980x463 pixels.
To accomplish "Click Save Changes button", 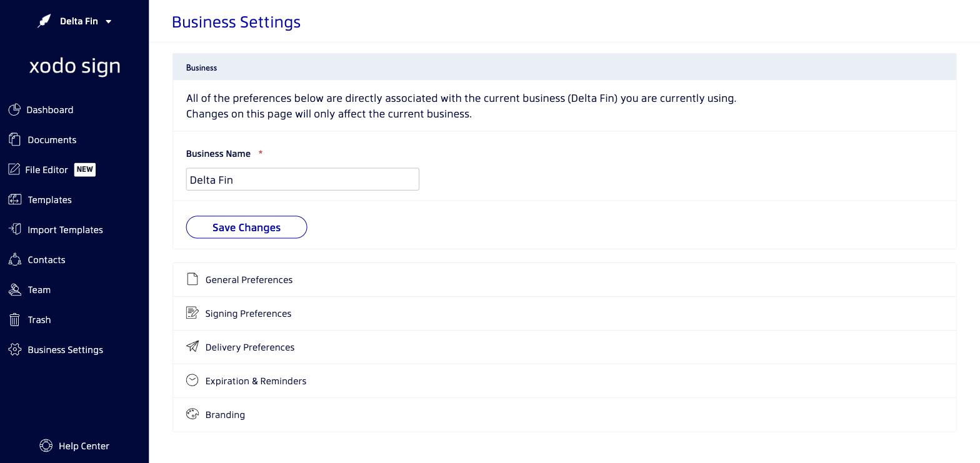I will (x=246, y=227).
